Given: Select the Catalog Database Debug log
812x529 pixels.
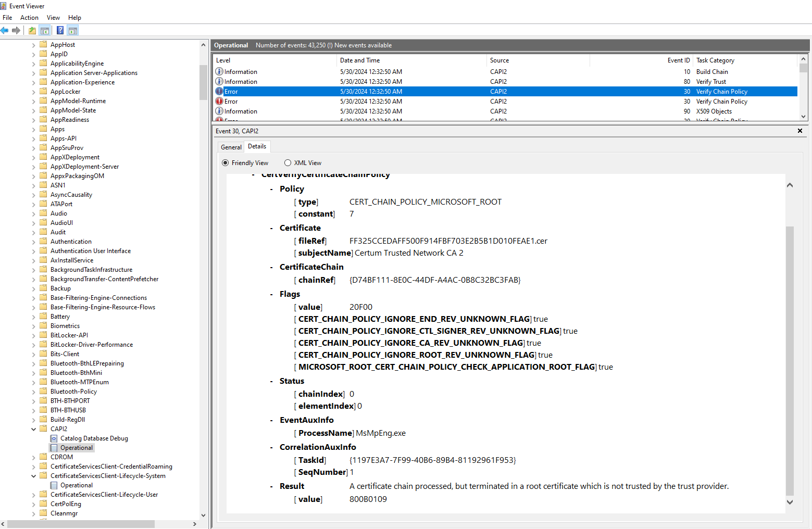Looking at the screenshot, I should pyautogui.click(x=94, y=438).
